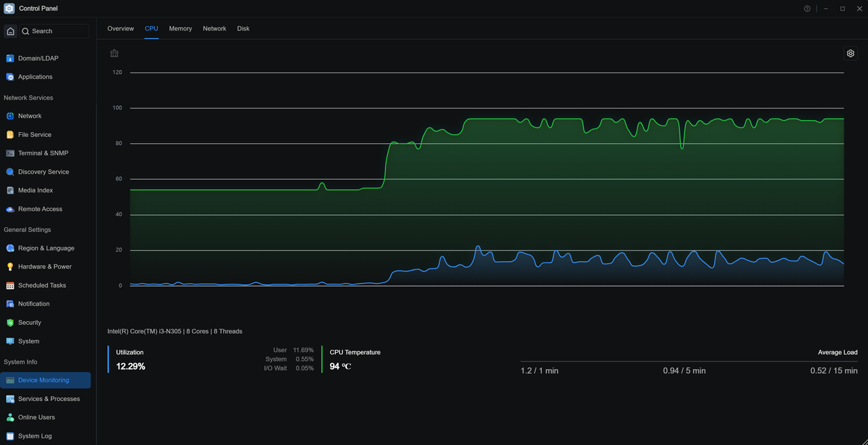This screenshot has height=445, width=868.
Task: Click the Scheduled Tasks calendar icon
Action: [x=10, y=286]
